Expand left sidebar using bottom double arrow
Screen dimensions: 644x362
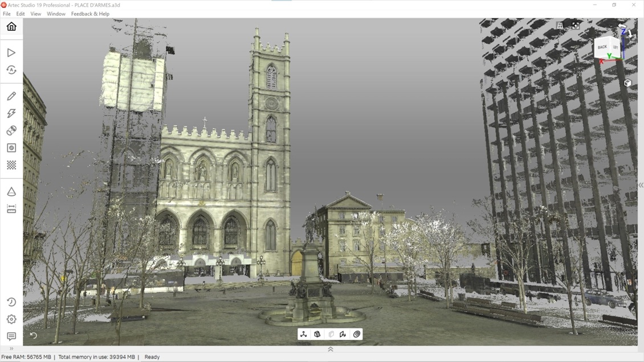point(11,348)
